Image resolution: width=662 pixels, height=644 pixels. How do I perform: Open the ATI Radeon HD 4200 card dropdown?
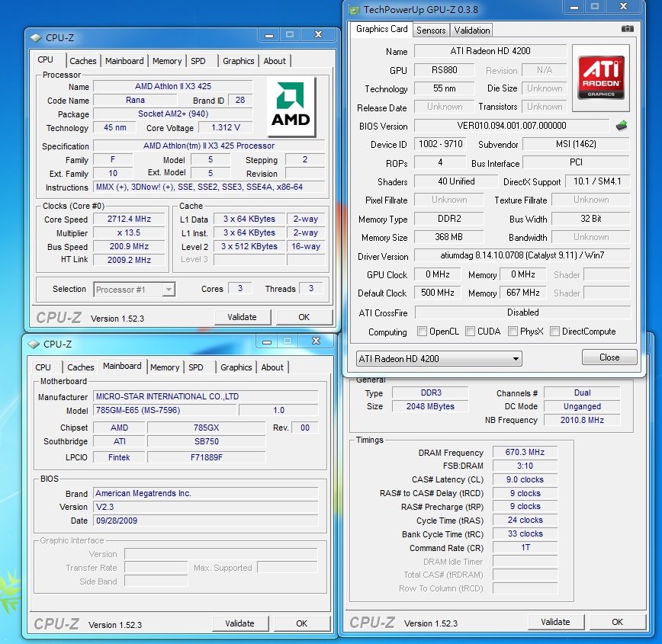(x=439, y=359)
